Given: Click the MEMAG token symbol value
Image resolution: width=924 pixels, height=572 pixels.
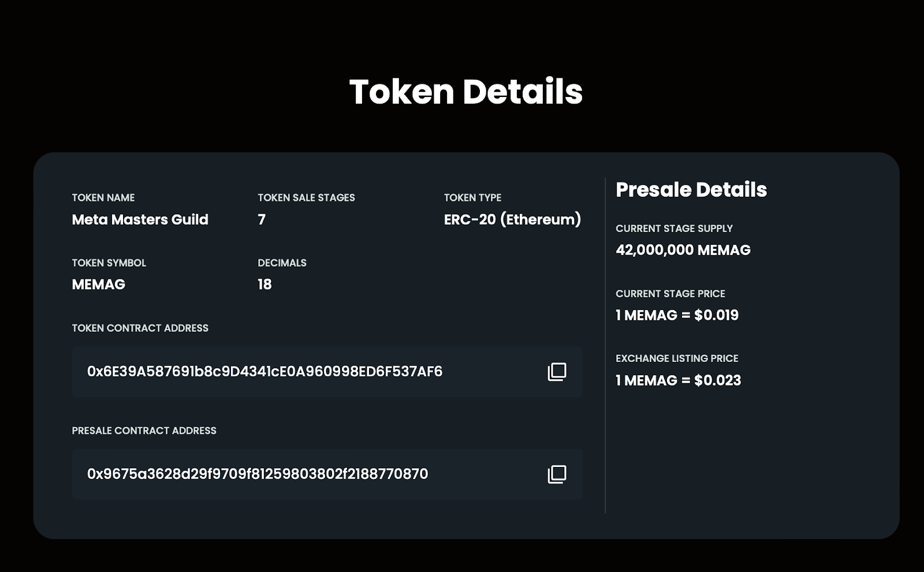Looking at the screenshot, I should coord(99,285).
